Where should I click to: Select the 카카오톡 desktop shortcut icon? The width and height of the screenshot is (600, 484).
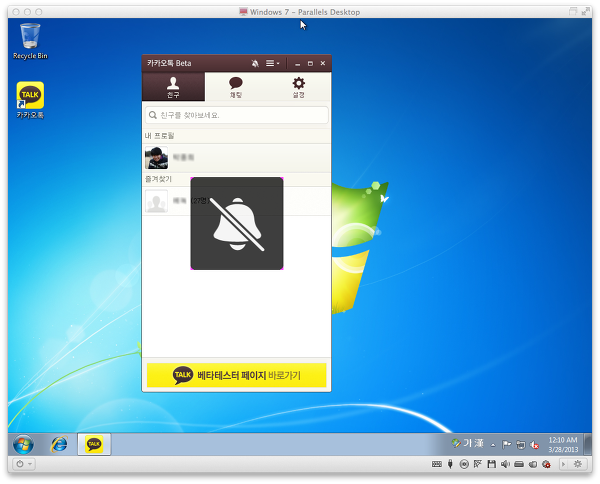tap(30, 100)
